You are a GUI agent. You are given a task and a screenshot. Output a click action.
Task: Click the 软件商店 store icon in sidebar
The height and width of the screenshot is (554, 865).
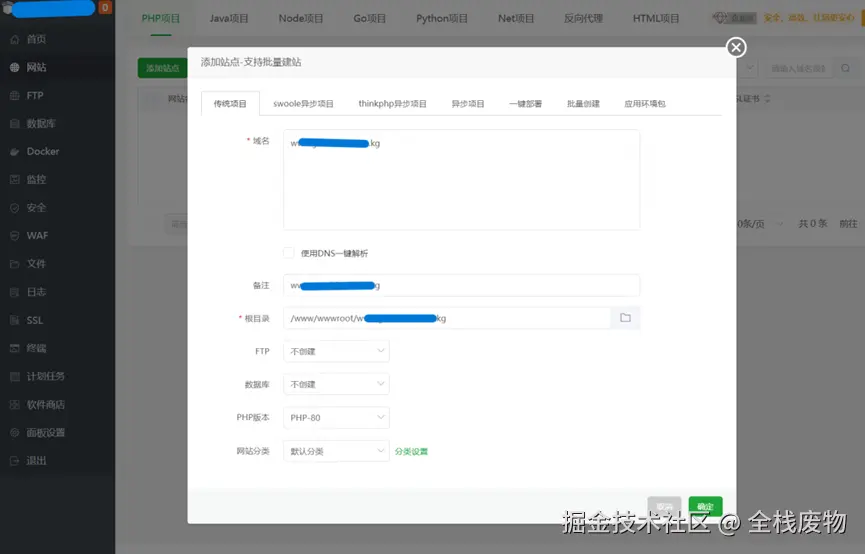coord(15,404)
